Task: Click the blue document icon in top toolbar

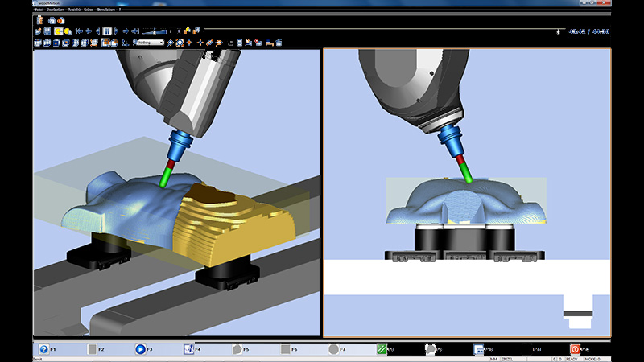Action: click(x=52, y=21)
